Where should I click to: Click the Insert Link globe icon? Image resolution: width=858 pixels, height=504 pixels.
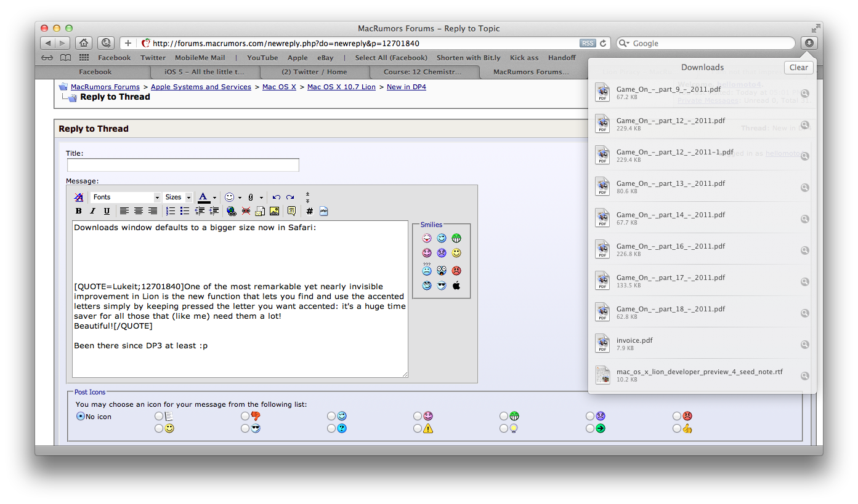coord(232,211)
